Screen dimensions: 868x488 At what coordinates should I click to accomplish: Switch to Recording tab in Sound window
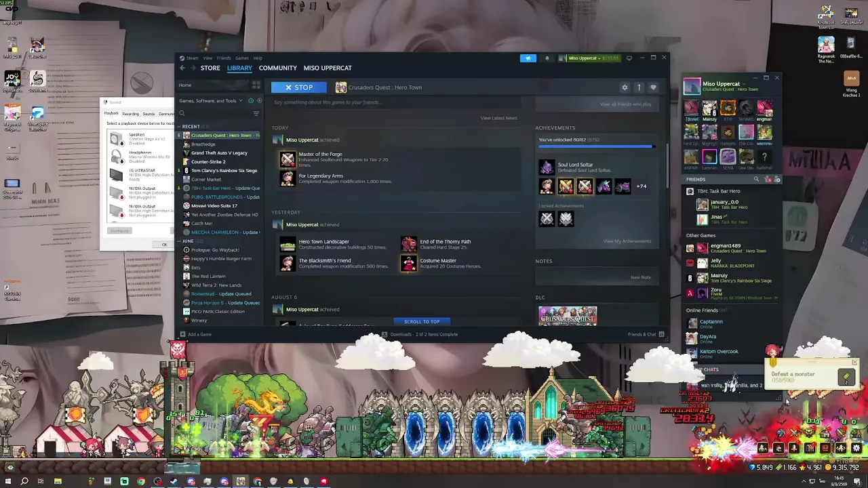coord(131,114)
